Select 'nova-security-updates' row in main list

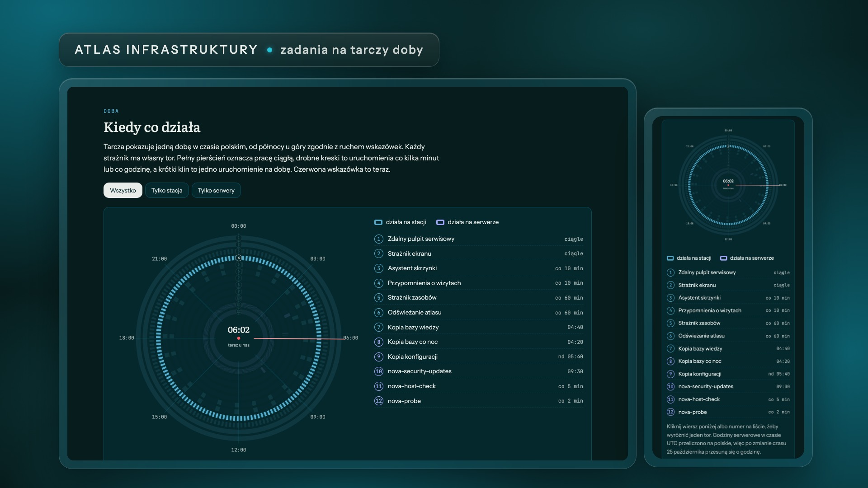[479, 371]
